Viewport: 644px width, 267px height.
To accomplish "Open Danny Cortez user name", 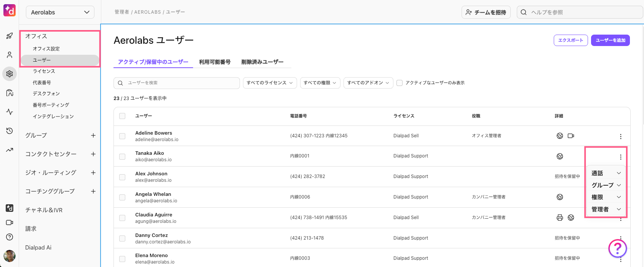I will point(151,235).
